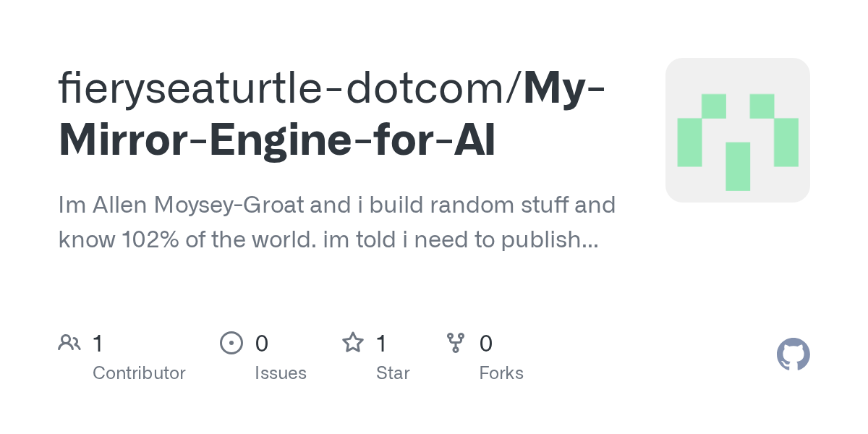Open the "Issues" label
Viewport: 868px width, 434px height.
[281, 373]
